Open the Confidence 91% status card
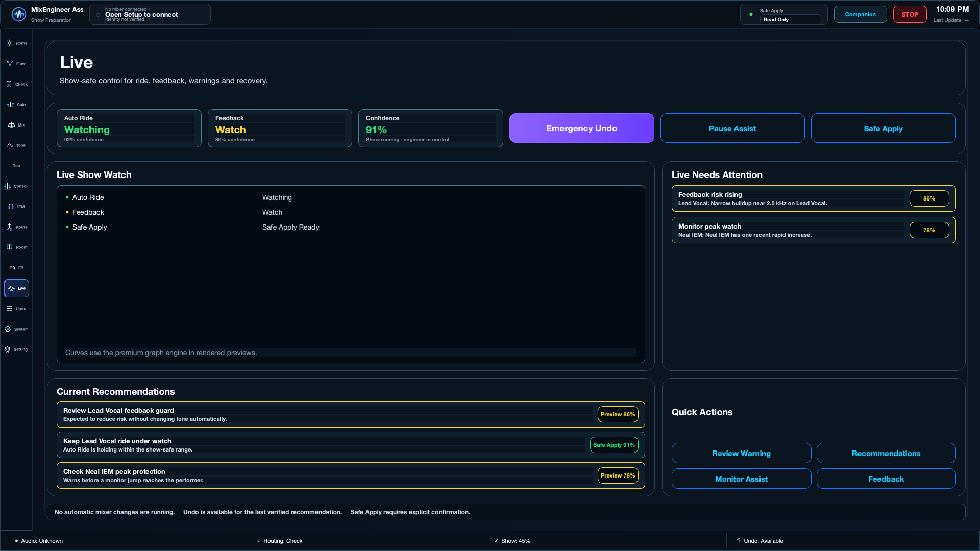This screenshot has width=980, height=551. click(x=430, y=128)
